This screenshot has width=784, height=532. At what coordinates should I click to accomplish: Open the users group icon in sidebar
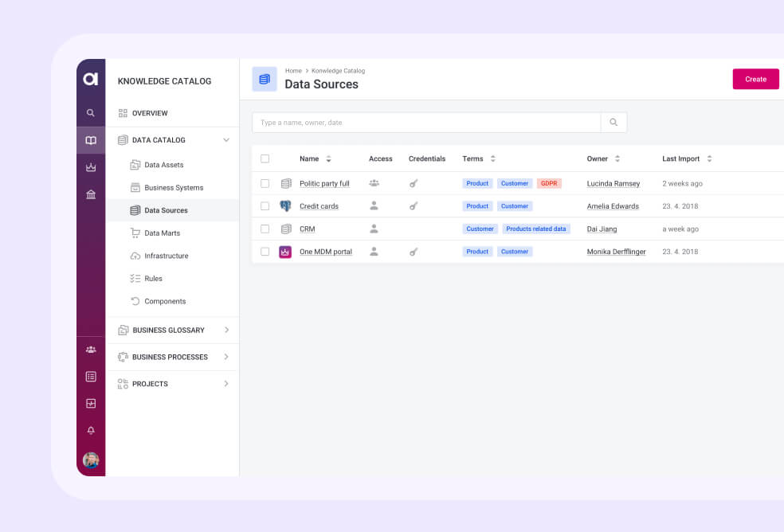click(x=91, y=350)
